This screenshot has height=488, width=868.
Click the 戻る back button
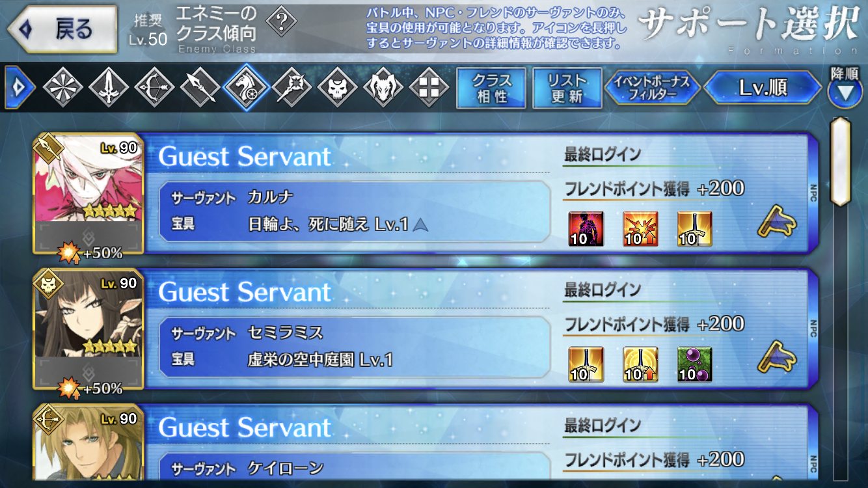[x=61, y=30]
